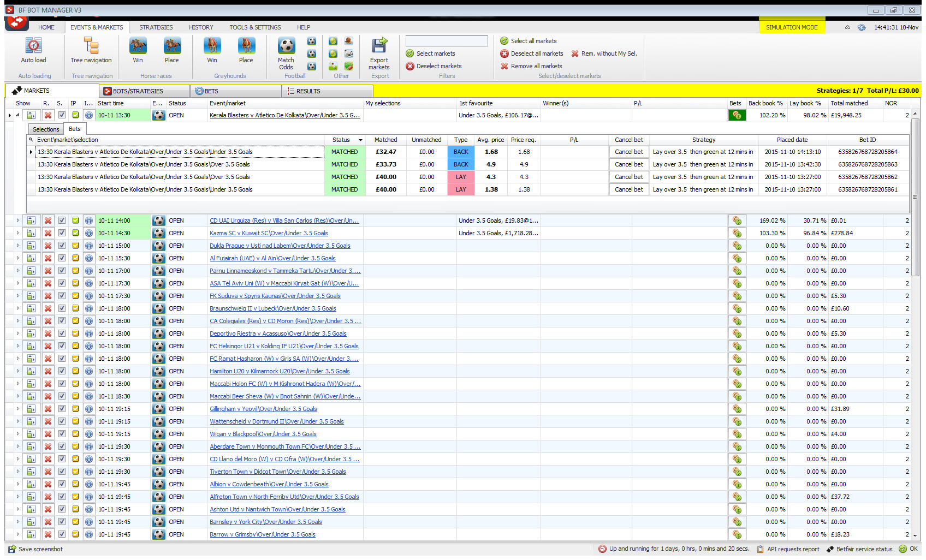926x560 pixels.
Task: Open TOOLS & SETTINGS ribbon tab
Action: pos(255,27)
